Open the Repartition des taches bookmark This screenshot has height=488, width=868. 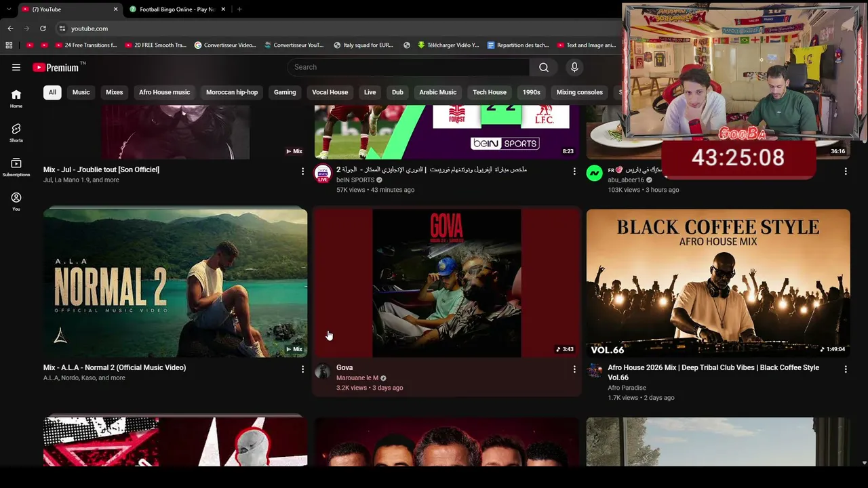(x=518, y=45)
